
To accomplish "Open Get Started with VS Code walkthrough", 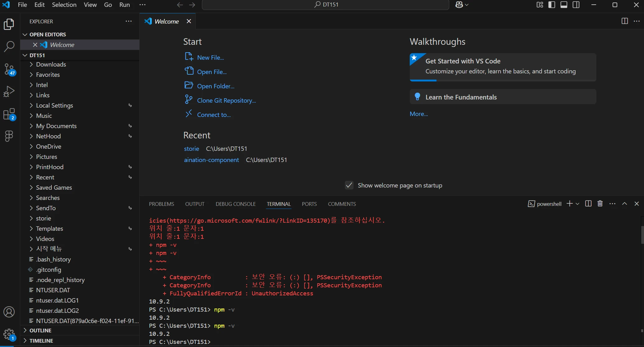I will click(x=503, y=67).
